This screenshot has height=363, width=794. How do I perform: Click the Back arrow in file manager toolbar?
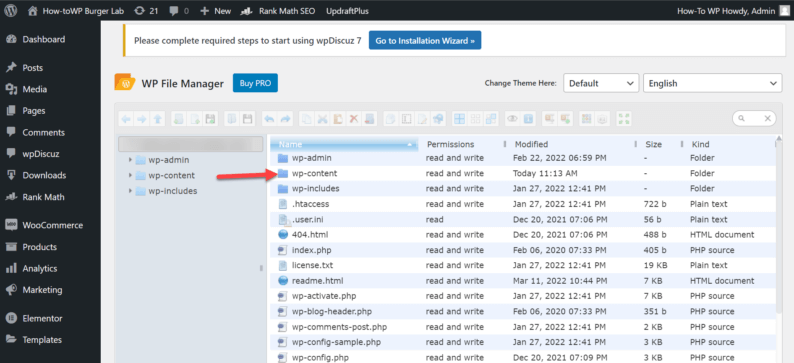pos(126,119)
